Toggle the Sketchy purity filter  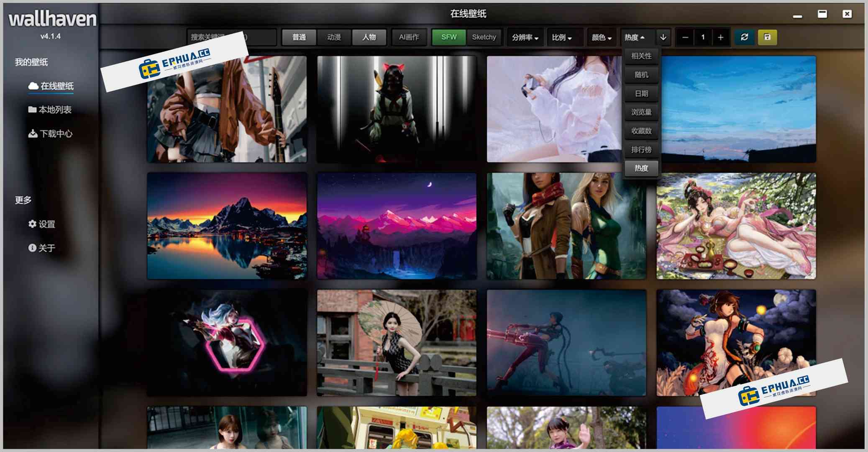point(484,37)
